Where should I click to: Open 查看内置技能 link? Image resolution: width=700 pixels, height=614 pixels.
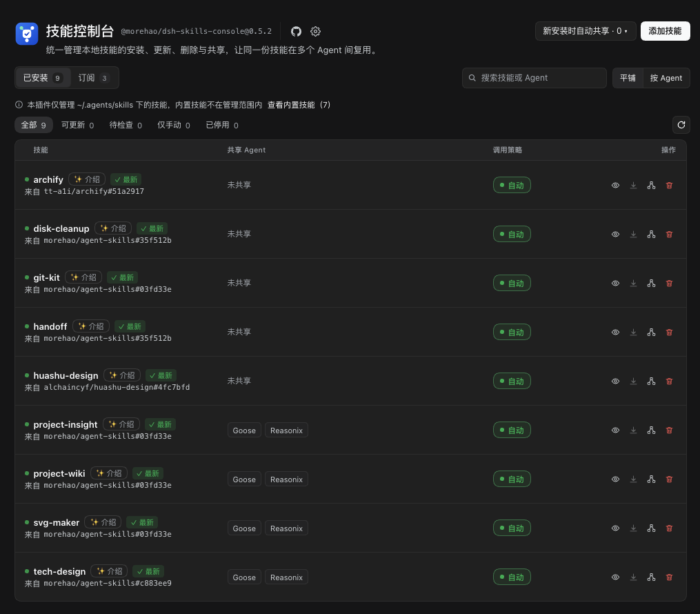(299, 105)
